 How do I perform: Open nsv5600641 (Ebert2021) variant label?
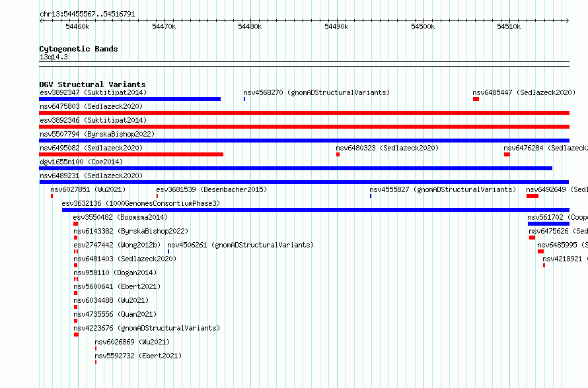[x=117, y=286]
